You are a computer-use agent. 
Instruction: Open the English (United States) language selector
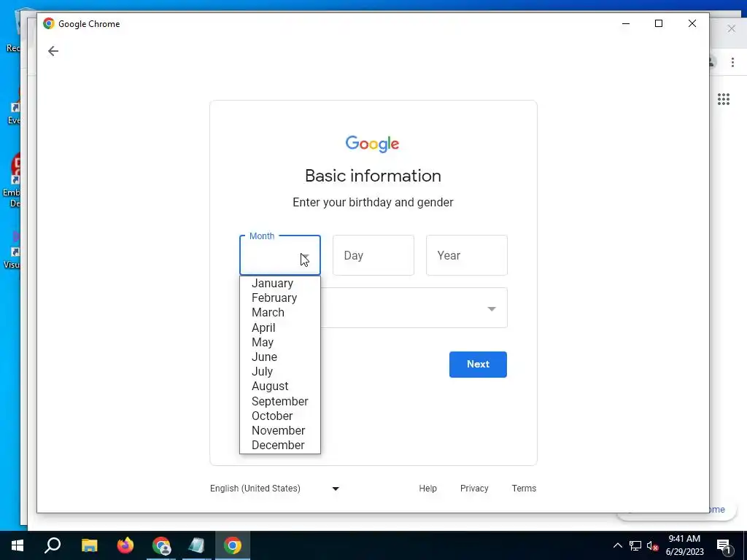[275, 489]
